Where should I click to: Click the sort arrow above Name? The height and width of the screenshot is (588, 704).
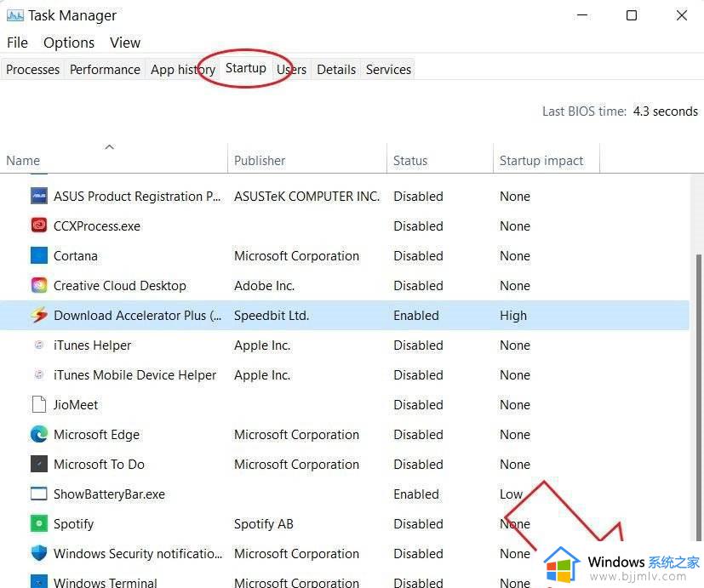coord(110,146)
